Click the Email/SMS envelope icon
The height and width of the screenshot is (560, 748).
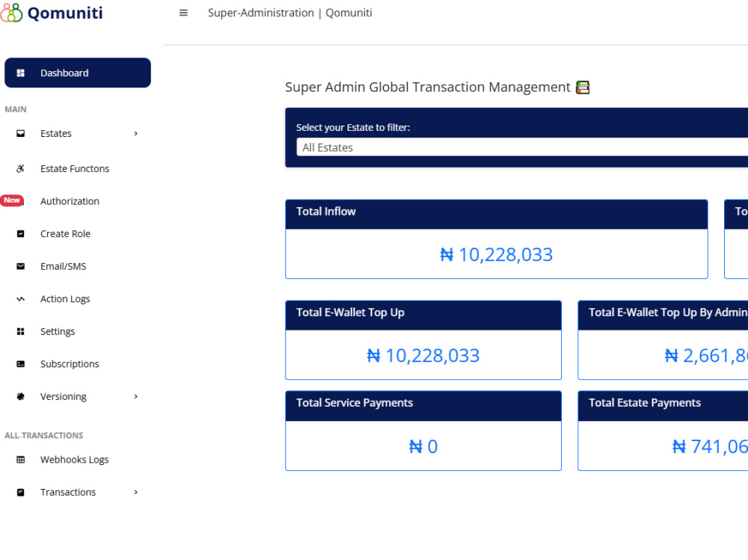(x=20, y=266)
